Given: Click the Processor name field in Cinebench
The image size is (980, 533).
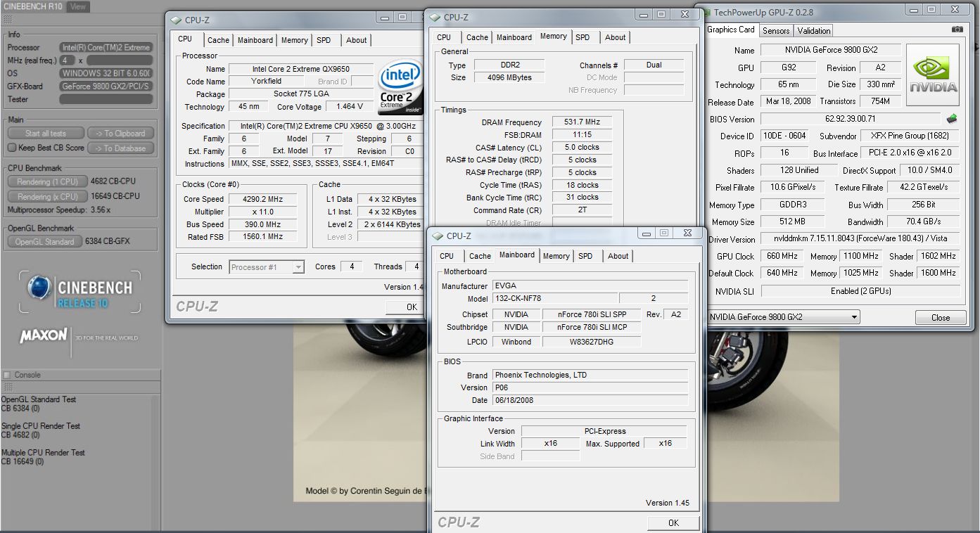Looking at the screenshot, I should coord(106,48).
